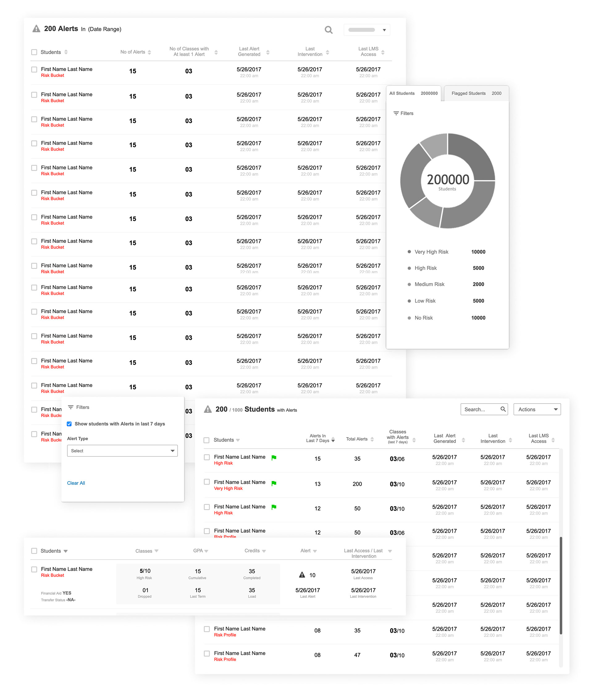Click the 200000 Students donut center
Screen dimensions: 593x700
pos(448,182)
